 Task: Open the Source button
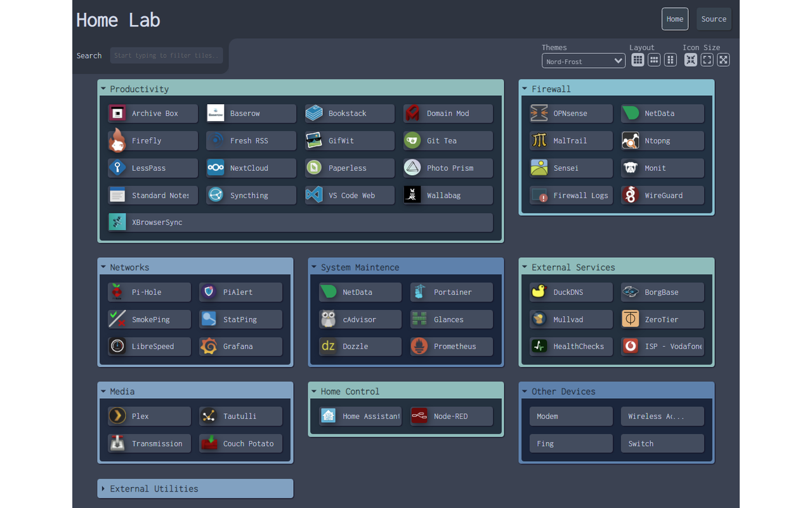click(714, 19)
